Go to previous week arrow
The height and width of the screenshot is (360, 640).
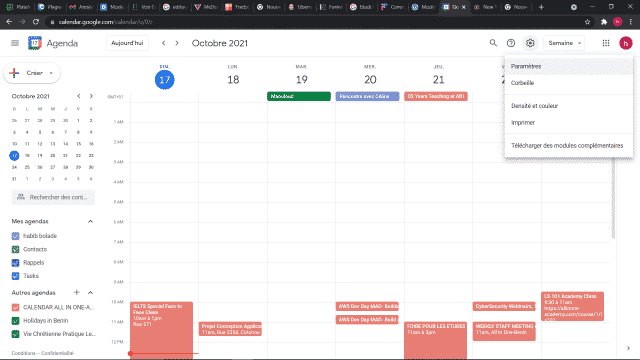pyautogui.click(x=164, y=43)
